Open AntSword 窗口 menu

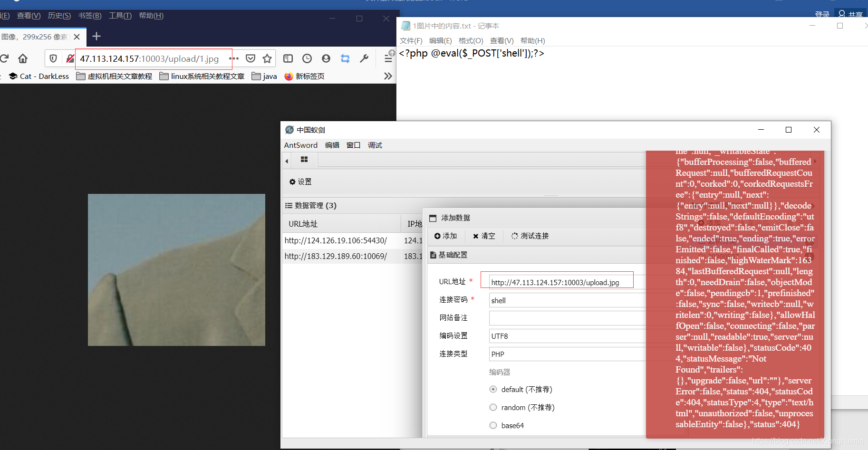(x=354, y=145)
